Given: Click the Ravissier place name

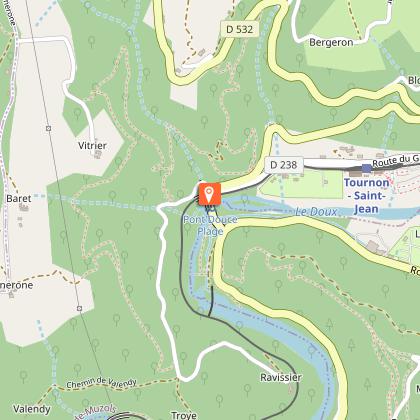Looking at the screenshot, I should [281, 377].
